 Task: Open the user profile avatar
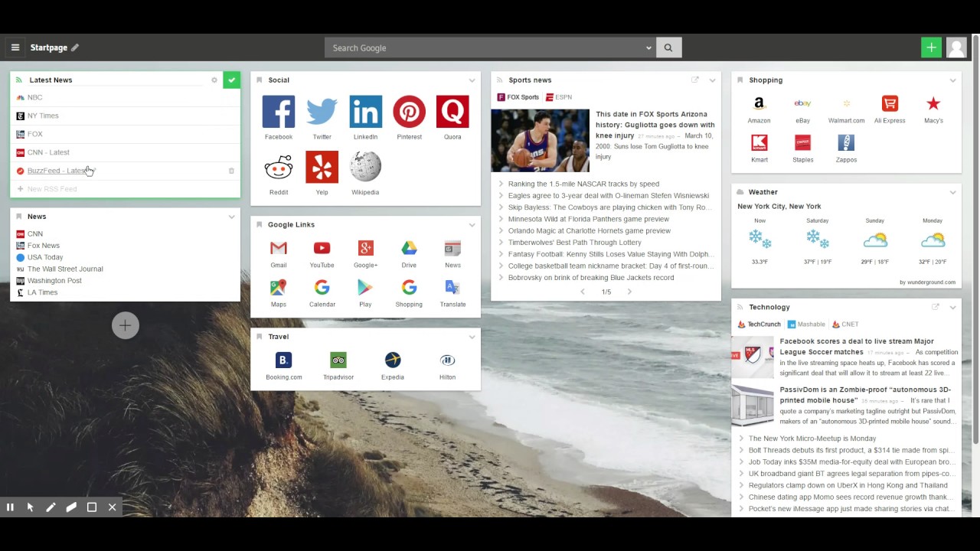(956, 47)
